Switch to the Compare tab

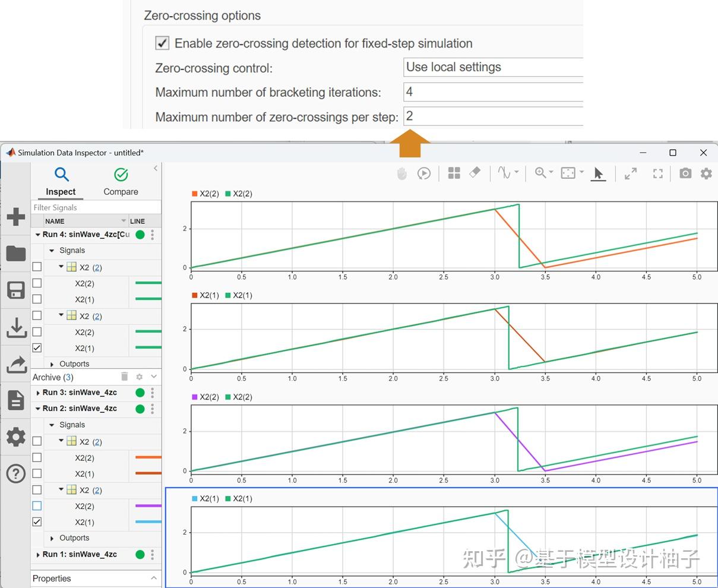(121, 181)
